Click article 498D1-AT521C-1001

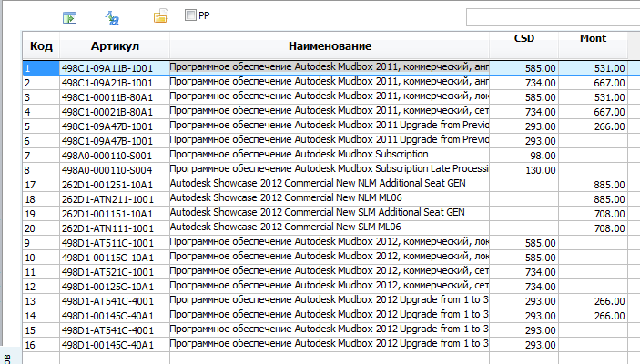click(107, 272)
